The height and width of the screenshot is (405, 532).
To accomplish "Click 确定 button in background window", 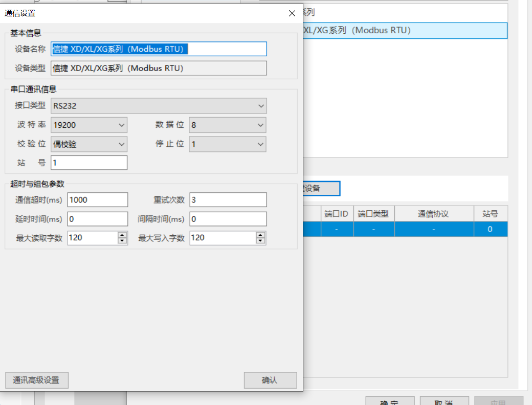I will [390, 401].
